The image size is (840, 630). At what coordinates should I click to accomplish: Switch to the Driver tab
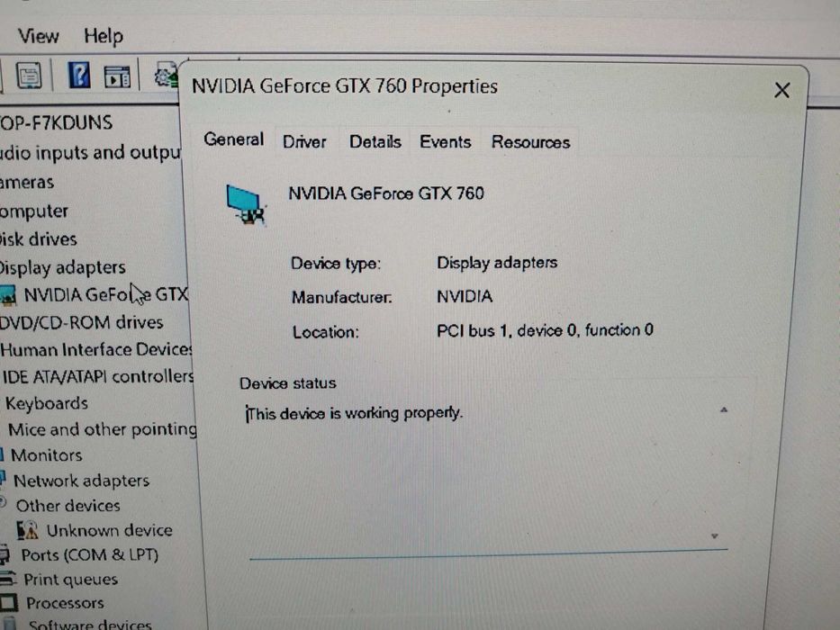[304, 142]
